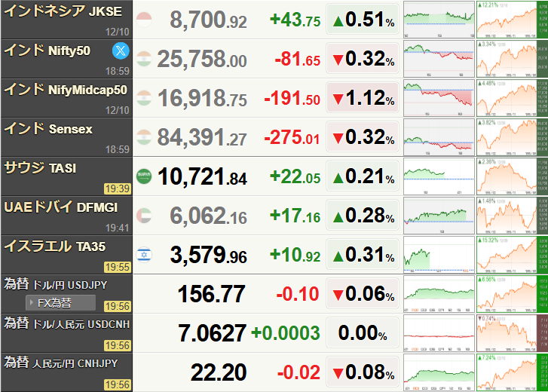Click the ▼0.06% change badge for USDJPY
The width and height of the screenshot is (548, 392).
pyautogui.click(x=363, y=294)
